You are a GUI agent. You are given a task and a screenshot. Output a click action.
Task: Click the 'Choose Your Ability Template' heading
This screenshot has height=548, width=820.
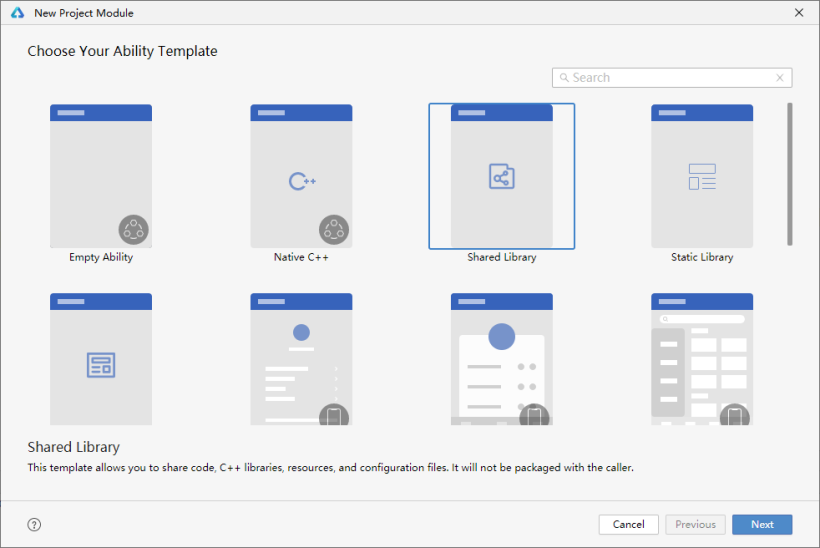(122, 51)
